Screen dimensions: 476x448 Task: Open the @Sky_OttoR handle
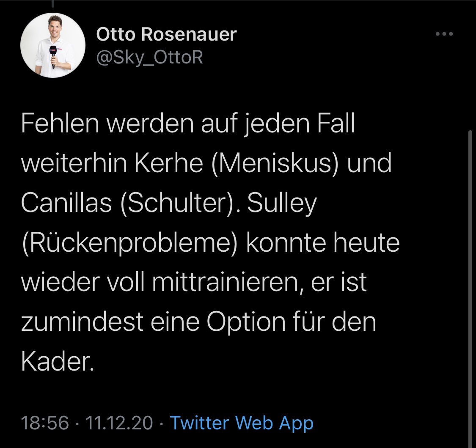coord(150,57)
